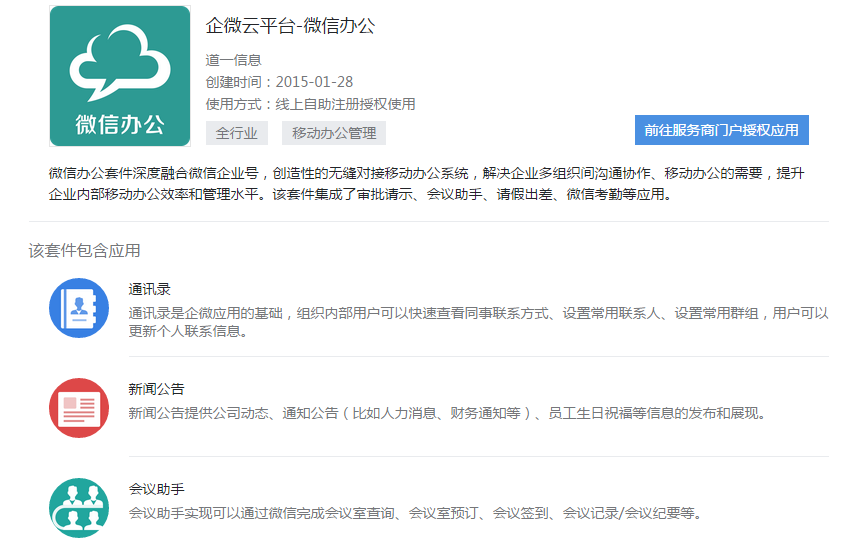The height and width of the screenshot is (550, 859).
Task: Click the 新闻公告 description text
Action: click(x=447, y=413)
